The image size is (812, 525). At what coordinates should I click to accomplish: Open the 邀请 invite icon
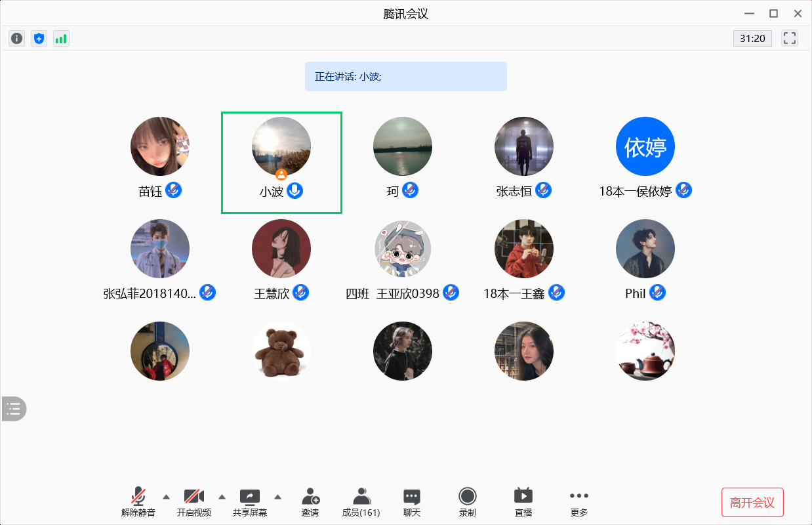tap(310, 502)
